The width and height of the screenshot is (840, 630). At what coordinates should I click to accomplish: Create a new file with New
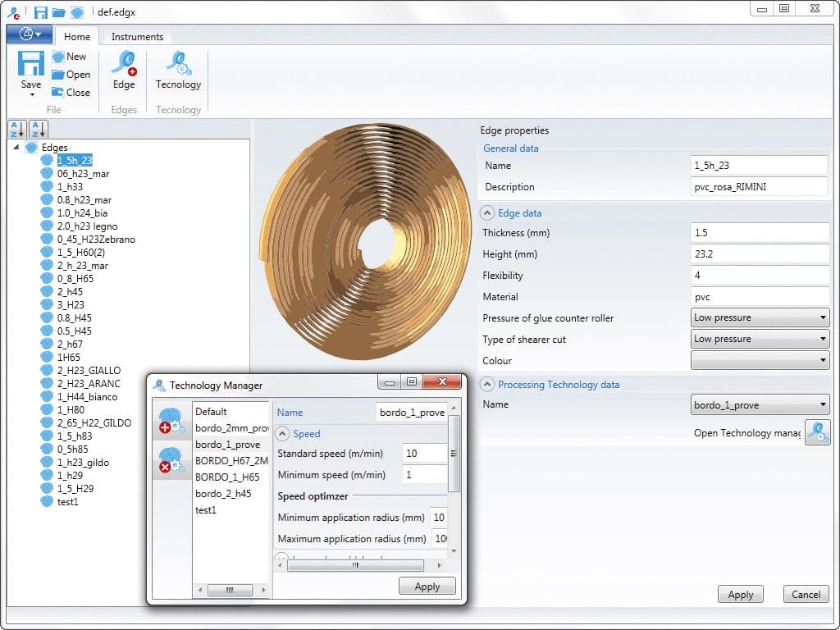(69, 57)
